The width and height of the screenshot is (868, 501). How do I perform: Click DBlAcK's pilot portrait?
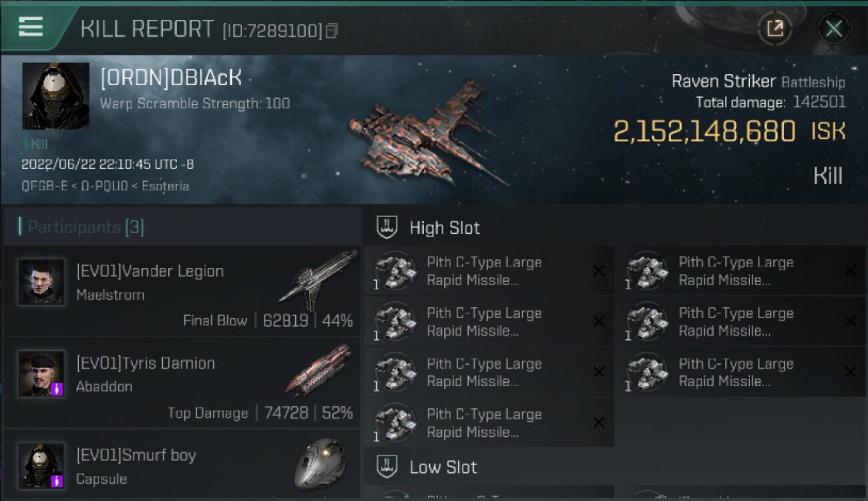click(x=55, y=96)
